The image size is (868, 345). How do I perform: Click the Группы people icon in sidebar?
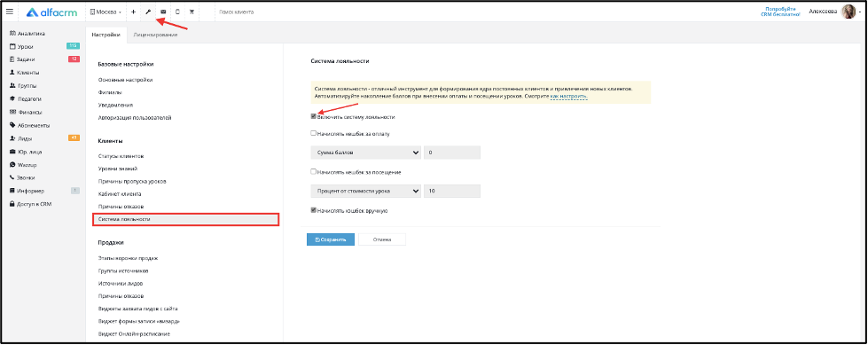click(12, 86)
